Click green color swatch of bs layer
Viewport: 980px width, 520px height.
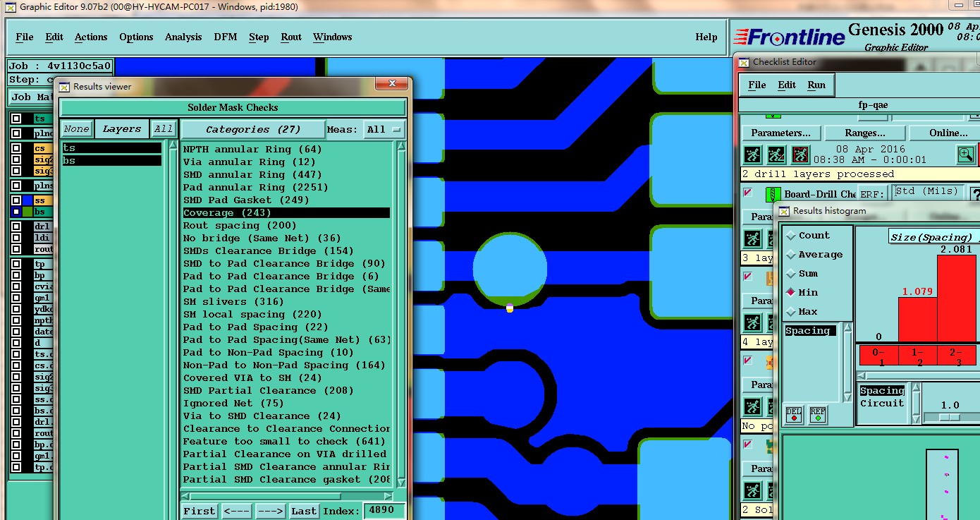point(28,212)
